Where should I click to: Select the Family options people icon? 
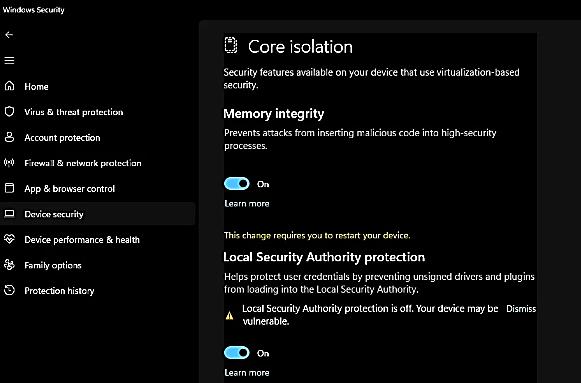(x=9, y=265)
